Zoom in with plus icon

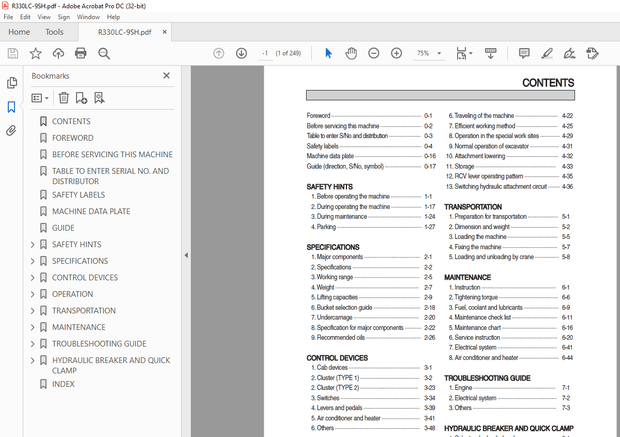coord(397,53)
